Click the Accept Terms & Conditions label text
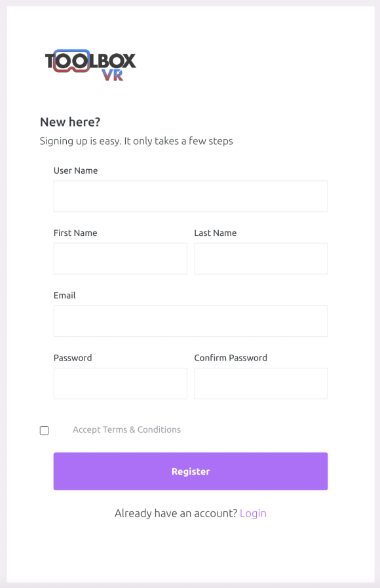This screenshot has height=588, width=380. [x=126, y=430]
